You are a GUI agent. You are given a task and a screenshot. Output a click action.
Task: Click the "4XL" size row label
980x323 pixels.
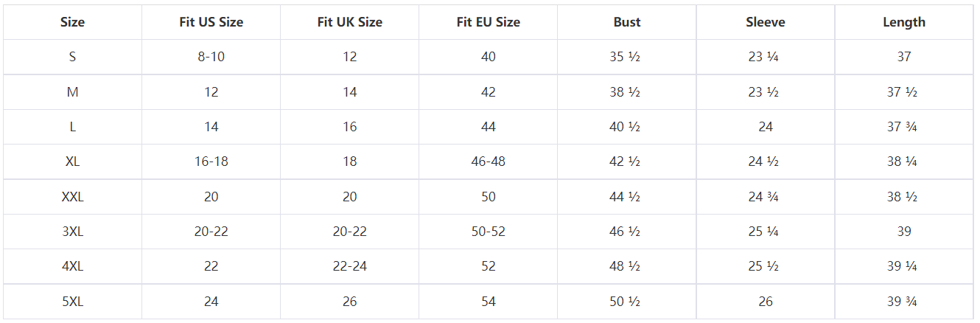72,266
